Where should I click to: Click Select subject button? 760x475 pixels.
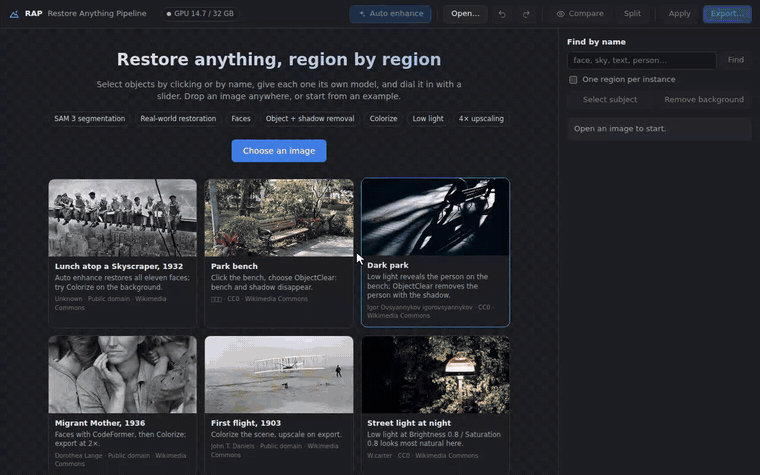click(610, 100)
